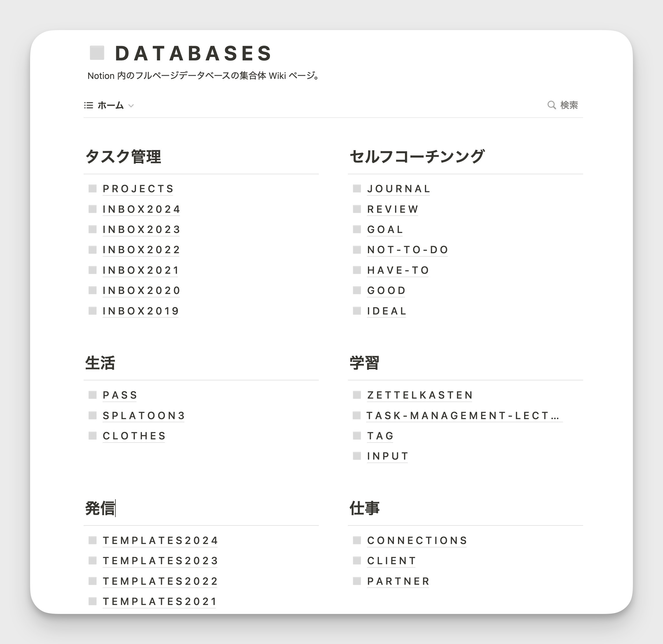Open the NOT-TO-DO page

pyautogui.click(x=408, y=250)
